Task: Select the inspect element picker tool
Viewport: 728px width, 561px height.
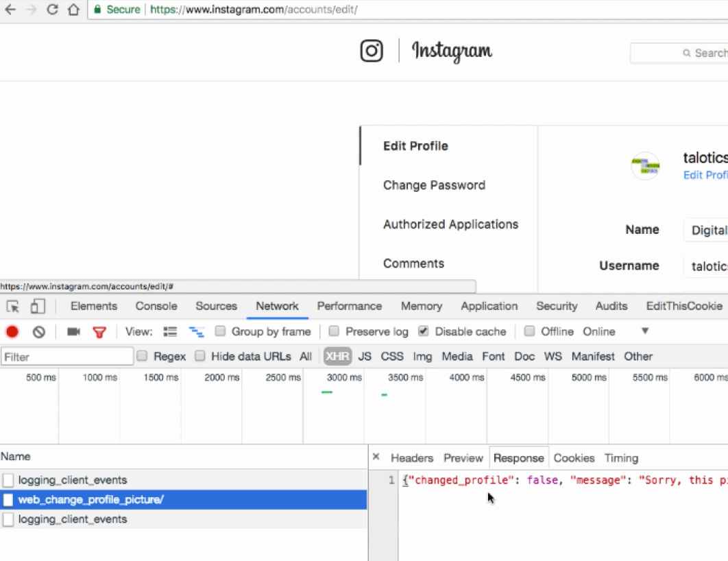Action: tap(12, 307)
